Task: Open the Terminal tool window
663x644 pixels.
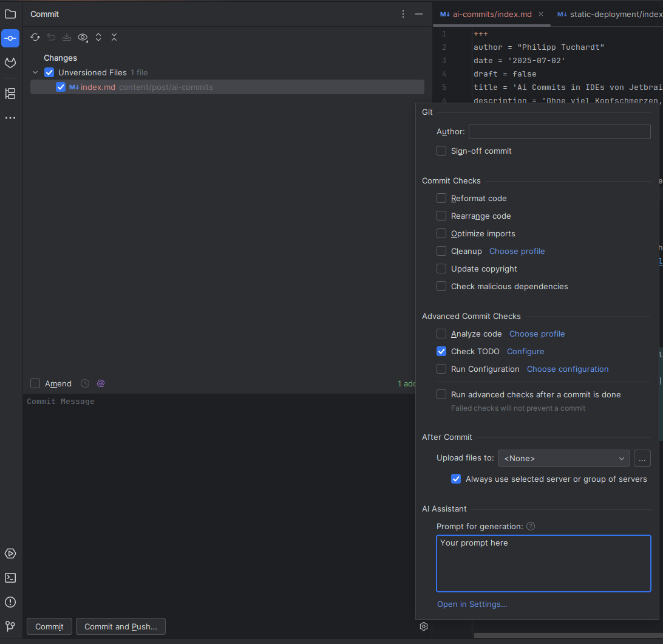Action: [10, 578]
